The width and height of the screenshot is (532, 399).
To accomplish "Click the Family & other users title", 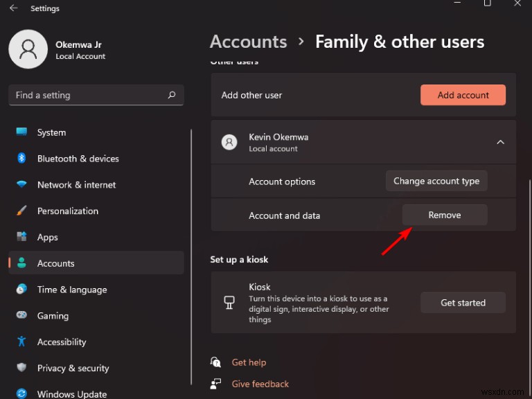I will tap(400, 42).
